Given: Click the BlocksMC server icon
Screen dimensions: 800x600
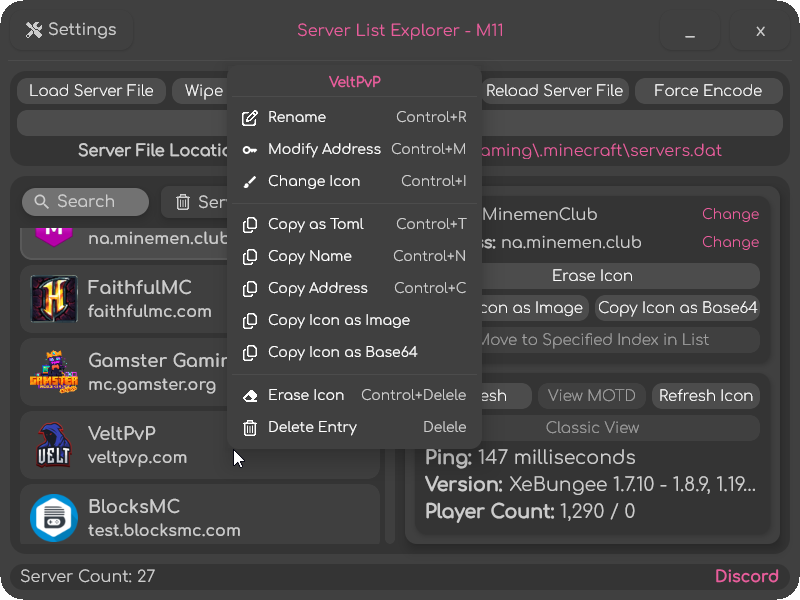Looking at the screenshot, I should [x=54, y=518].
